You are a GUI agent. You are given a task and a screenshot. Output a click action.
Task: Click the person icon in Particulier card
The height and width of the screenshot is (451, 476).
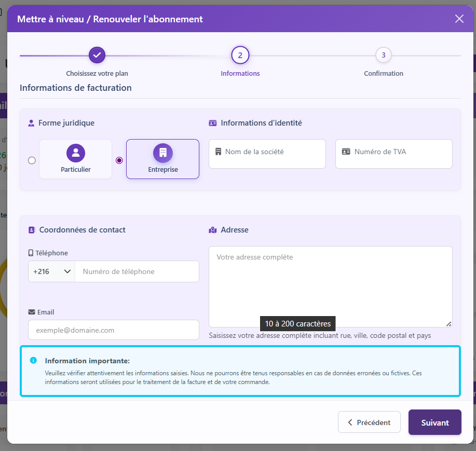pyautogui.click(x=76, y=153)
